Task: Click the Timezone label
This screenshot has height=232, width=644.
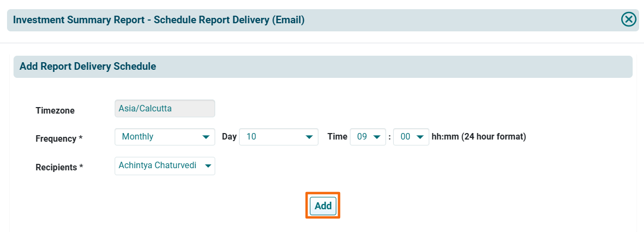Action: (55, 110)
